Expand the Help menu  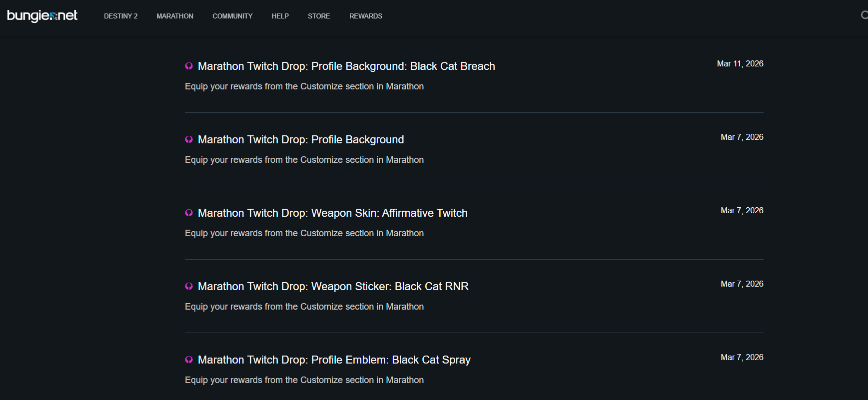coord(280,16)
